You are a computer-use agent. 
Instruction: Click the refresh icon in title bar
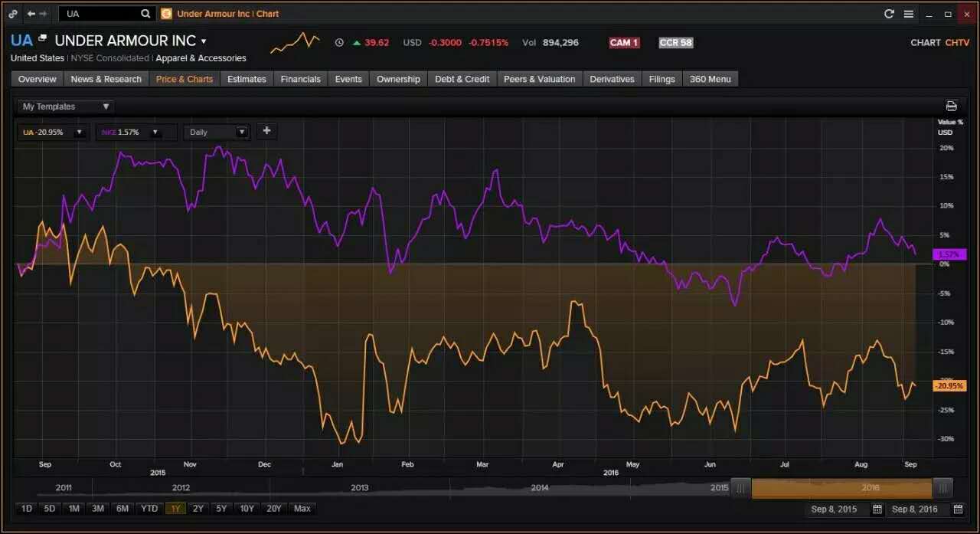889,14
